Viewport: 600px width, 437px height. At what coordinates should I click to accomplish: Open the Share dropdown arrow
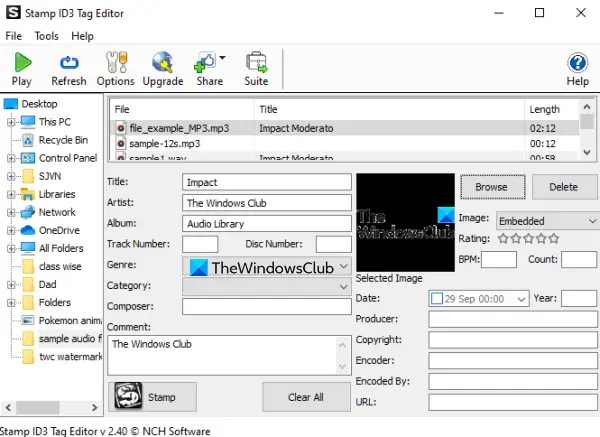click(222, 58)
